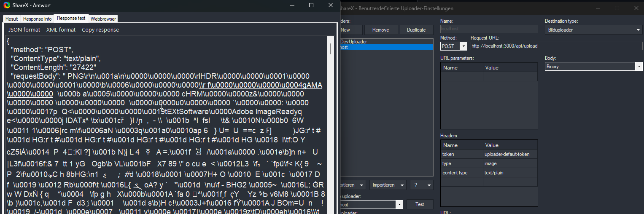Select the highlighted localhost uploader entry

click(x=387, y=47)
